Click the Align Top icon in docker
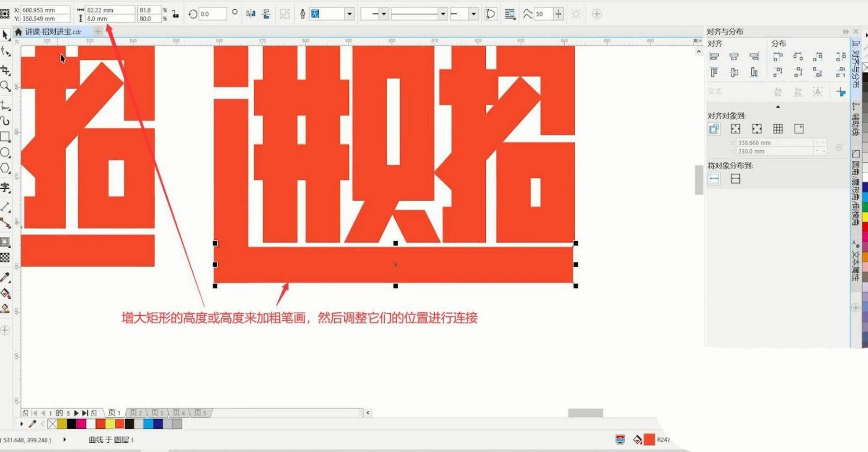The width and height of the screenshot is (868, 452). (x=714, y=72)
